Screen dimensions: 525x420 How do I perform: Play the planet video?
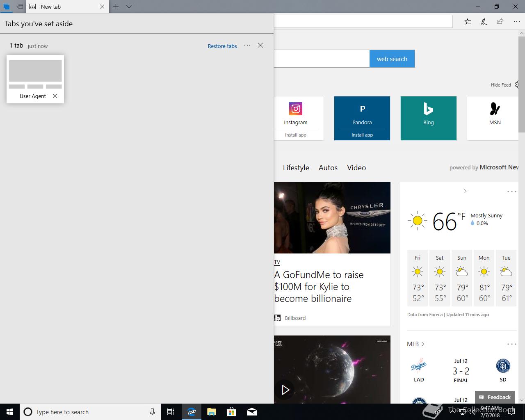pos(285,390)
